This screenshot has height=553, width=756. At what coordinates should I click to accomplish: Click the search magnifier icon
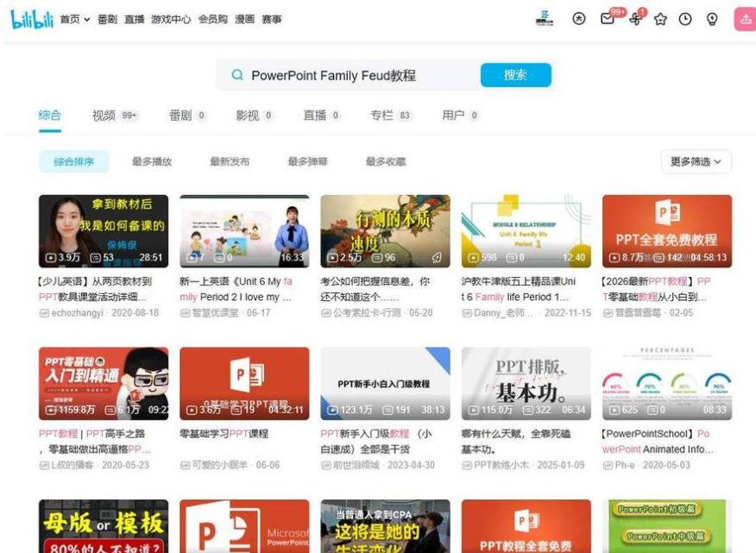click(x=237, y=75)
